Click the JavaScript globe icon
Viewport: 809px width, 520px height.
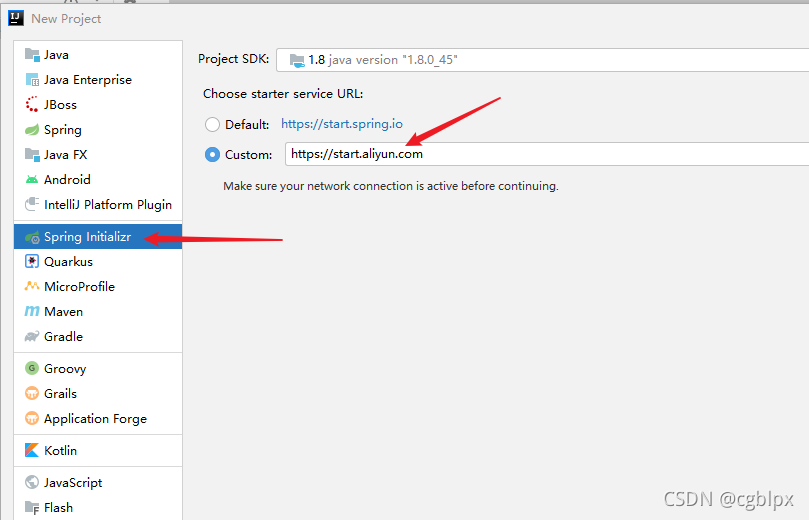click(x=32, y=482)
